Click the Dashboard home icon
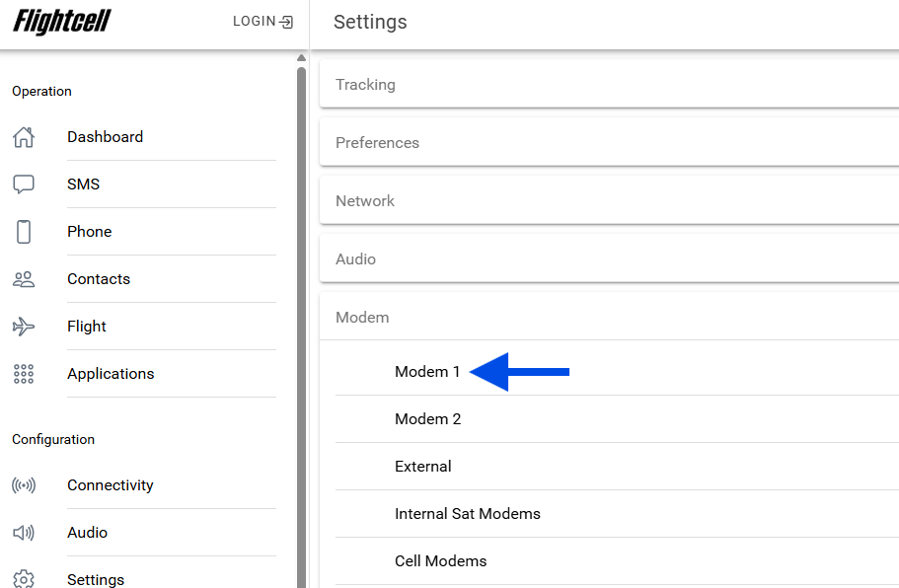This screenshot has width=899, height=588. tap(24, 137)
